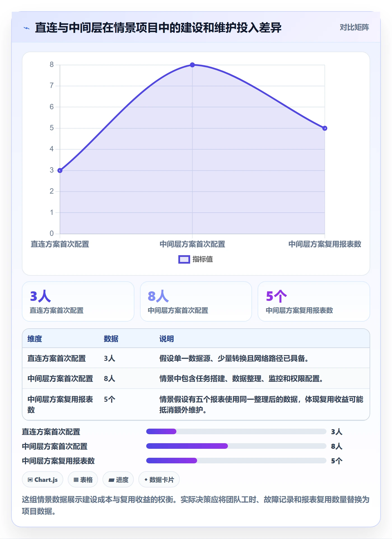This screenshot has width=392, height=539.
Task: Click the footer note 这组情景数据展示建设成本
Action: (x=196, y=505)
